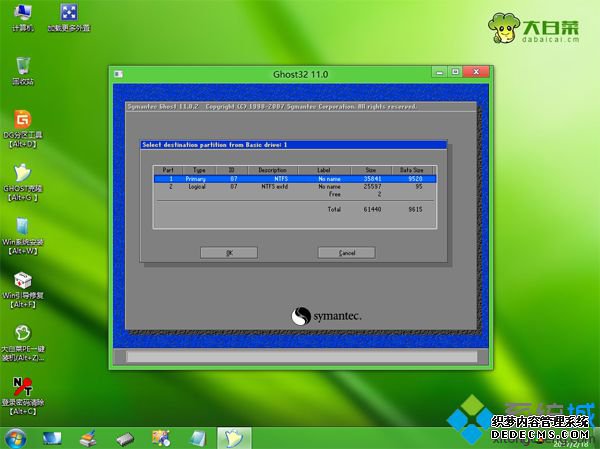Click Cancel in the partition dialog
Screen dimensions: 600x449
click(347, 253)
